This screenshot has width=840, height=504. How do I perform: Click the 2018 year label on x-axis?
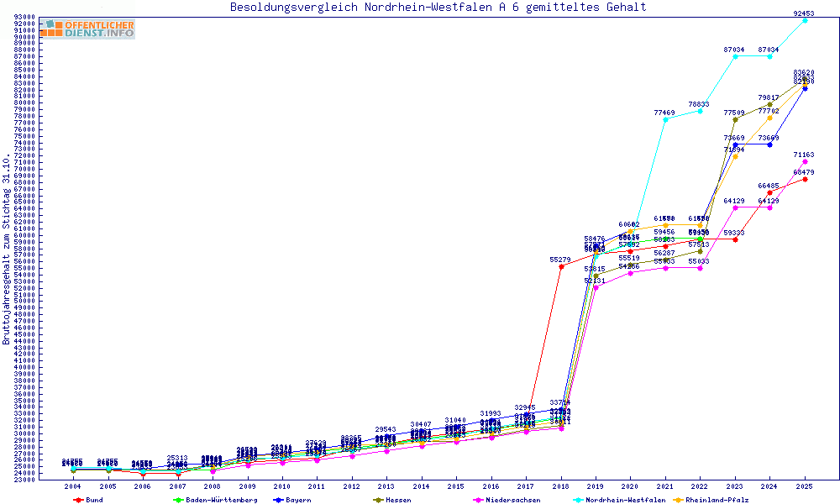561,486
